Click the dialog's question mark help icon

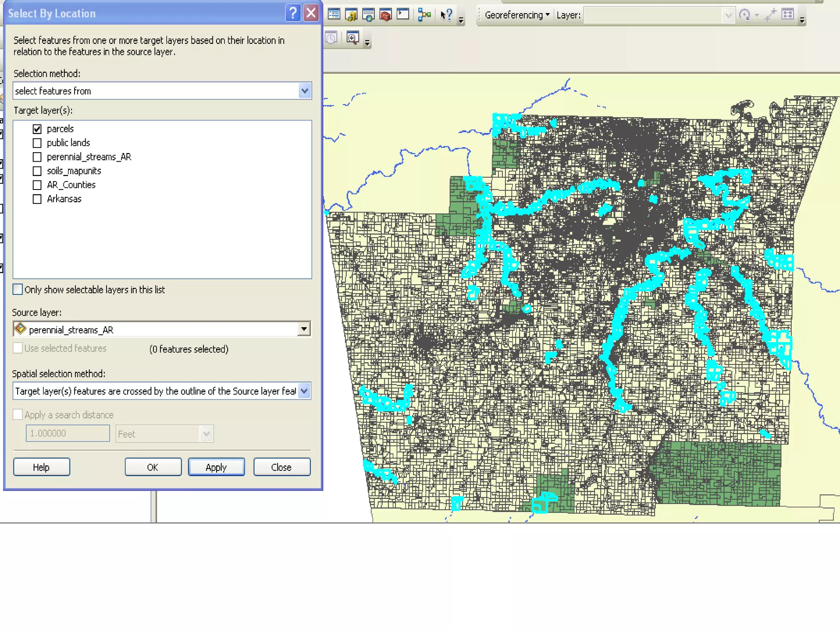tap(293, 13)
